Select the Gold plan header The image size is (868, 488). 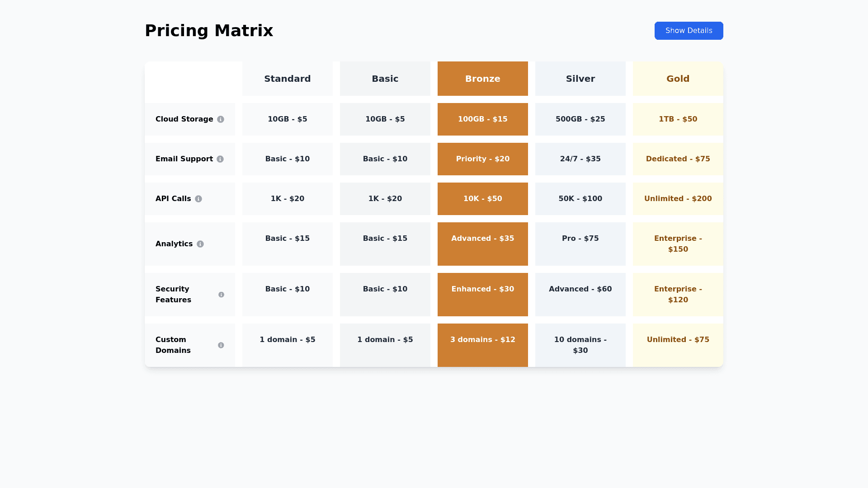point(678,79)
